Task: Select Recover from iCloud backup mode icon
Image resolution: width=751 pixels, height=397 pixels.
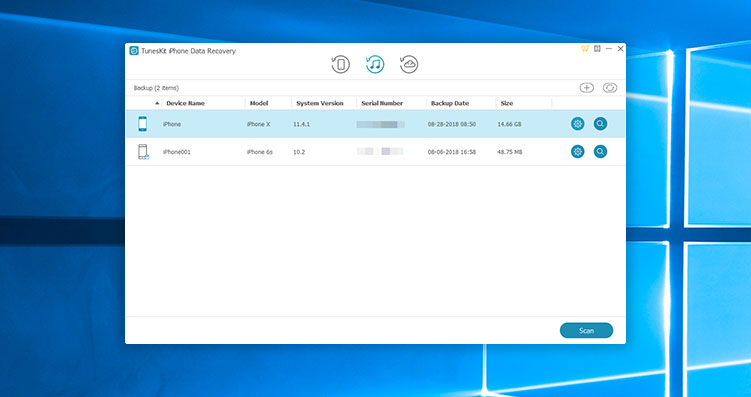Action: 409,64
